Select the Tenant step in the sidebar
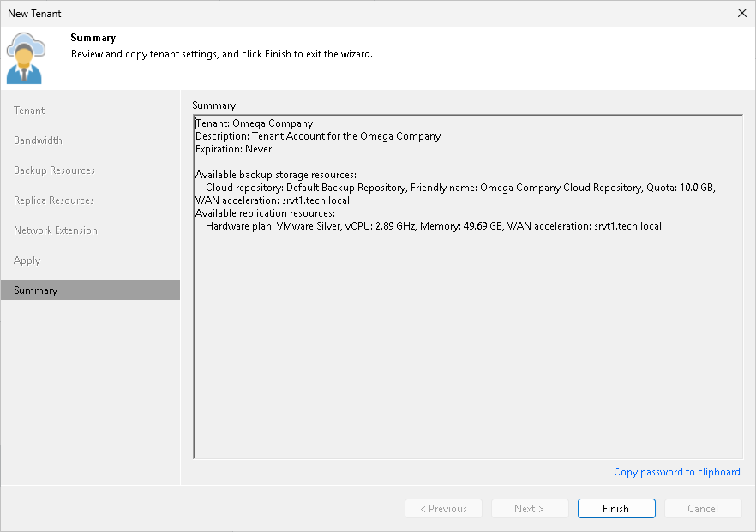 click(29, 110)
